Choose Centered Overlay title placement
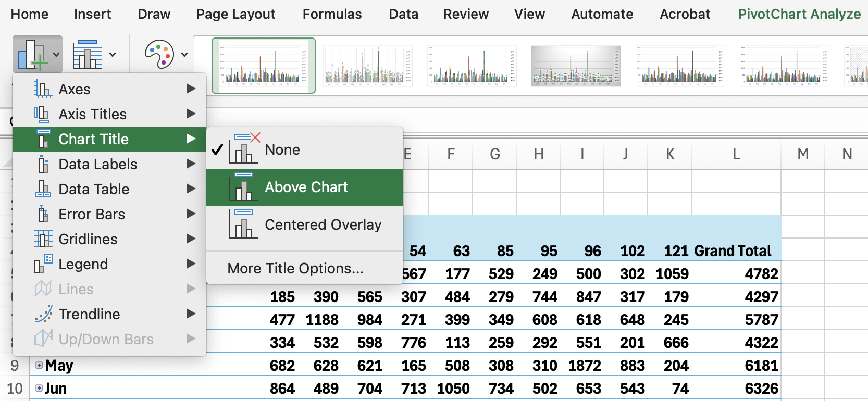This screenshot has width=868, height=401. (305, 224)
